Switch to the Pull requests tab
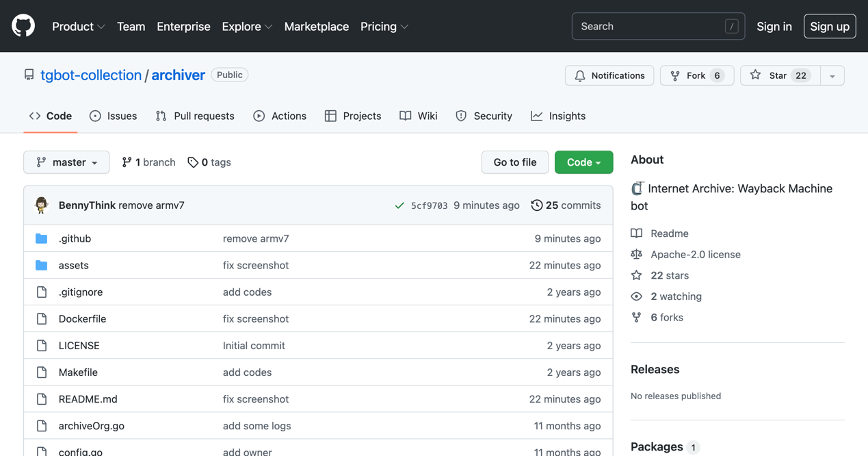Image resolution: width=868 pixels, height=456 pixels. tap(195, 116)
